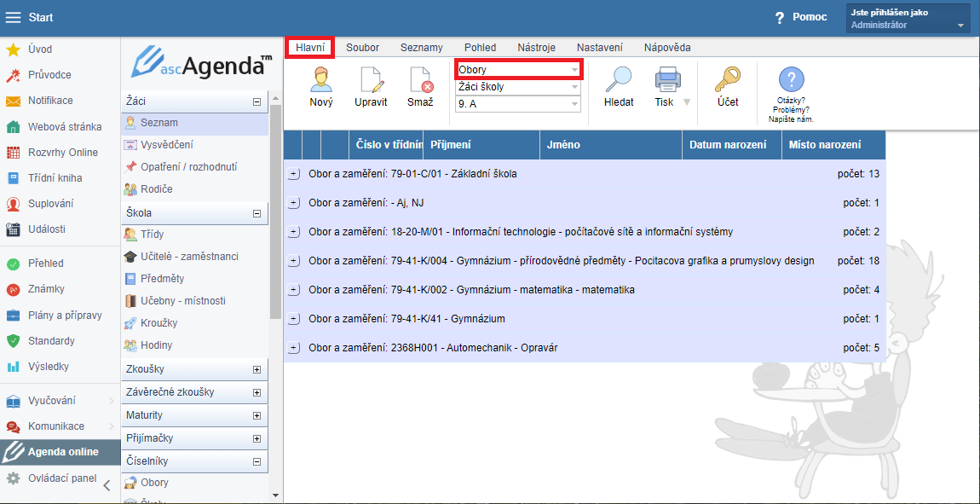
Task: Go to Rozvrhy Online in left sidebar
Action: click(x=62, y=153)
